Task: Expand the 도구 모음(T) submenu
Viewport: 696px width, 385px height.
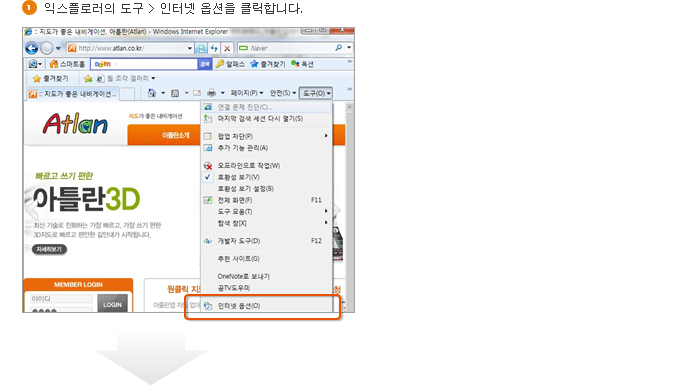Action: [x=266, y=212]
